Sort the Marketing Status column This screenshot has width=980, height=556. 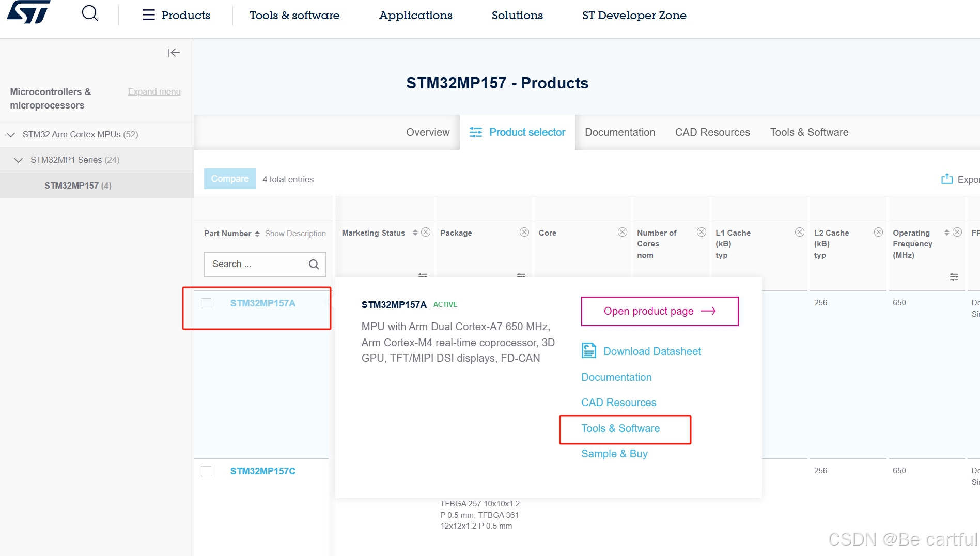pyautogui.click(x=415, y=233)
